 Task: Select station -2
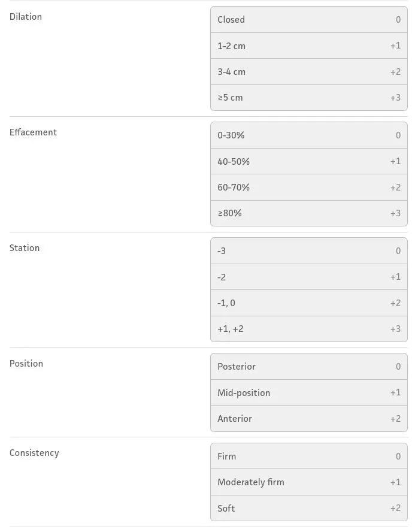(308, 277)
